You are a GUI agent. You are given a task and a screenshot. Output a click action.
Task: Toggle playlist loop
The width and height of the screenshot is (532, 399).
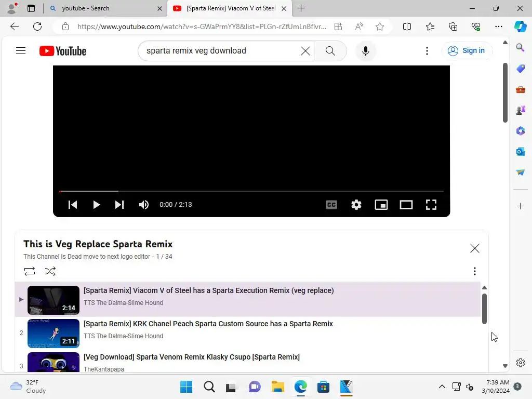point(30,271)
